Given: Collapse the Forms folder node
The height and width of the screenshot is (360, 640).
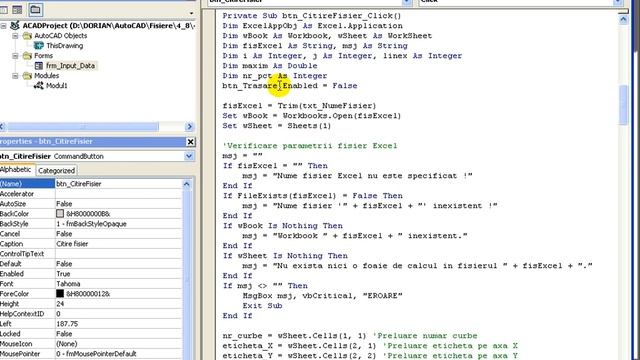Looking at the screenshot, I should [15, 56].
